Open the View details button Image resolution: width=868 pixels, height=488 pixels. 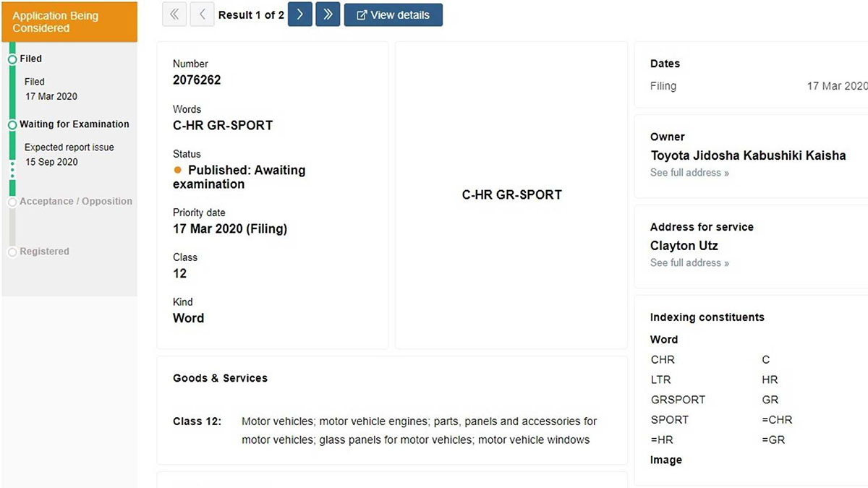click(x=393, y=14)
